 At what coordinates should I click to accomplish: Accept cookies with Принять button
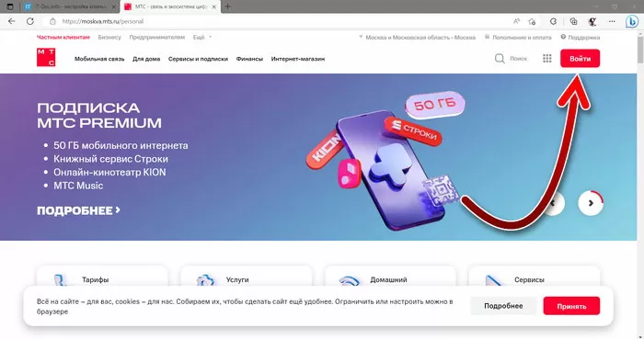[x=571, y=306]
